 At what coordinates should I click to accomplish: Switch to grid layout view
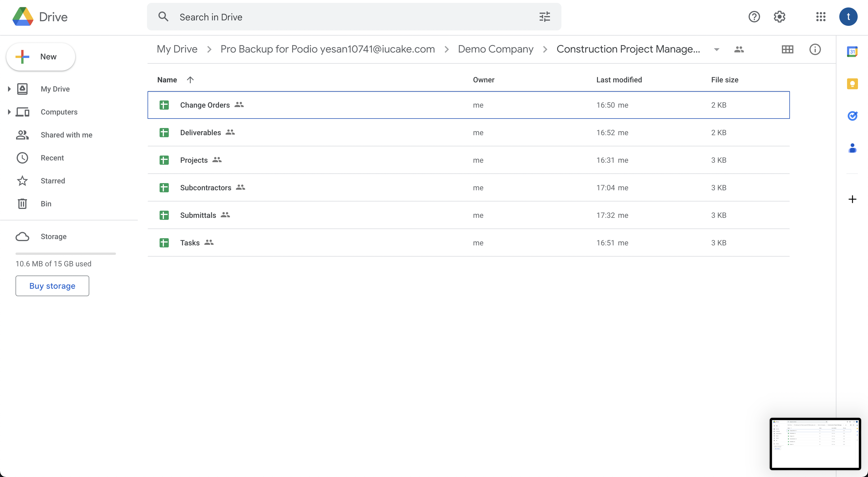click(787, 50)
